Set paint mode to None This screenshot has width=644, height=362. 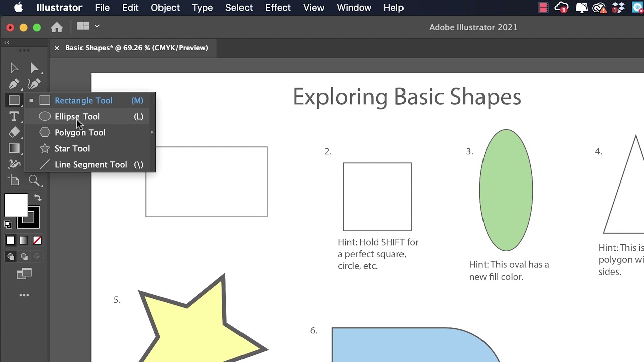(x=37, y=241)
